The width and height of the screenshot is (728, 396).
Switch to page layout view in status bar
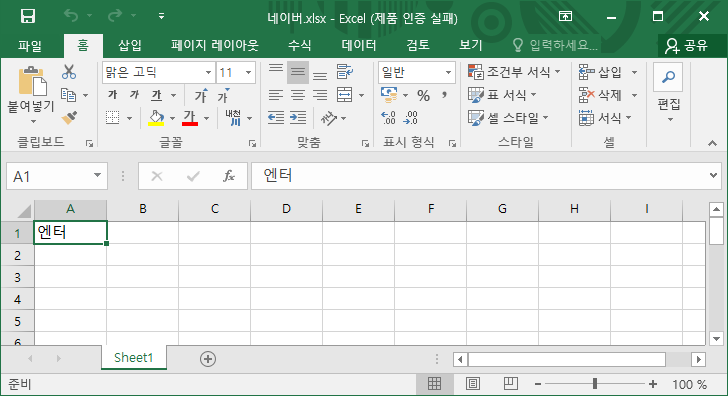pos(473,383)
